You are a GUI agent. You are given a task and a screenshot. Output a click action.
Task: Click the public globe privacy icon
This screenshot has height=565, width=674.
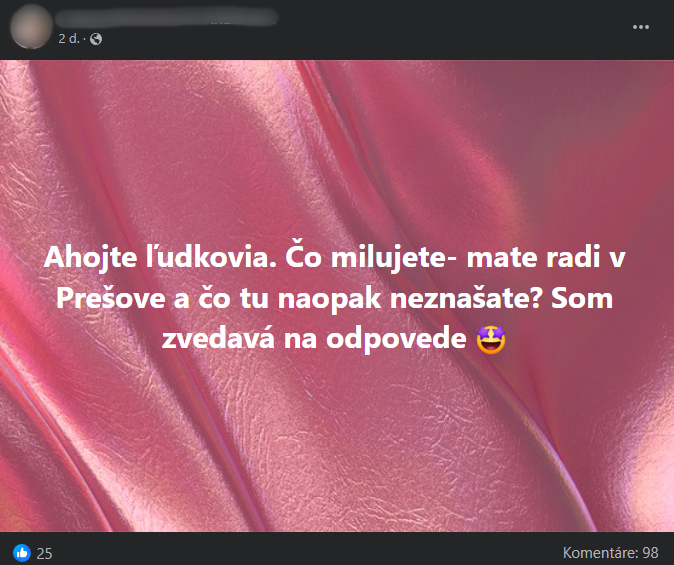point(96,39)
